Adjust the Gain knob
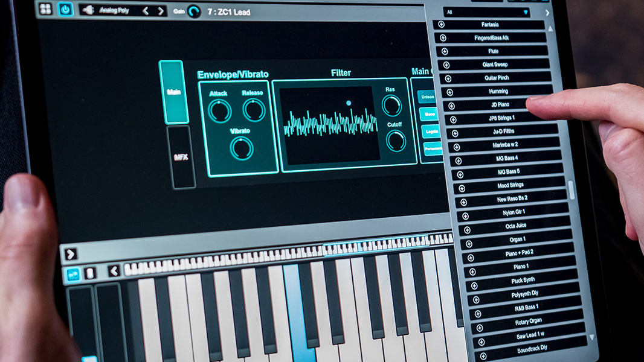This screenshot has height=362, width=644. (194, 12)
